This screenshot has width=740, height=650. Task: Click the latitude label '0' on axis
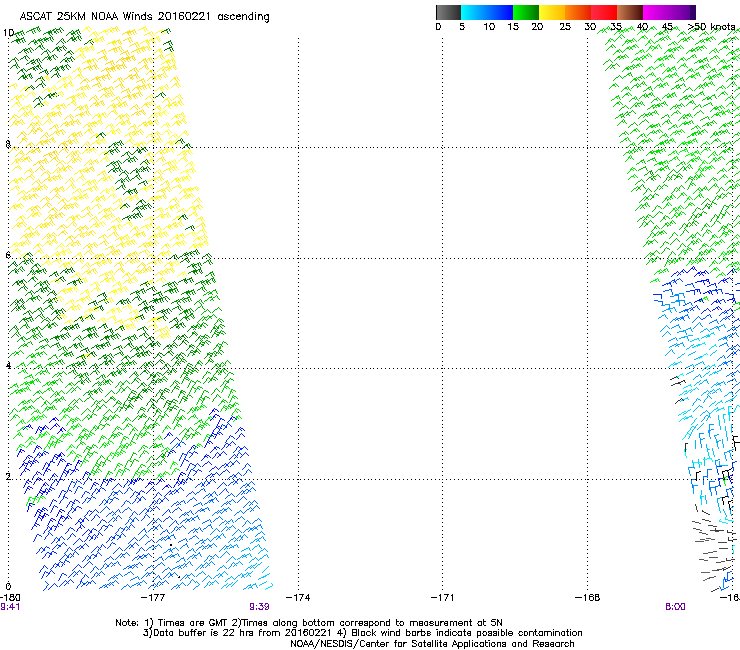tap(8, 587)
